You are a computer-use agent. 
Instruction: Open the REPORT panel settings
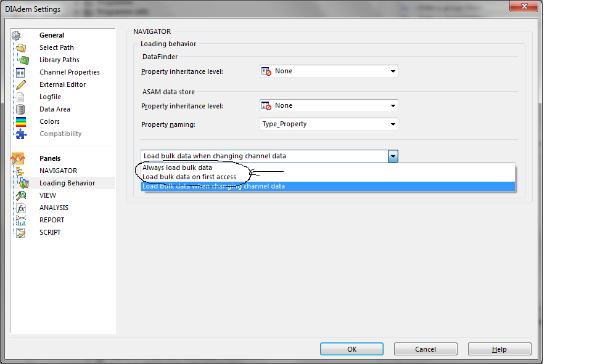[52, 220]
